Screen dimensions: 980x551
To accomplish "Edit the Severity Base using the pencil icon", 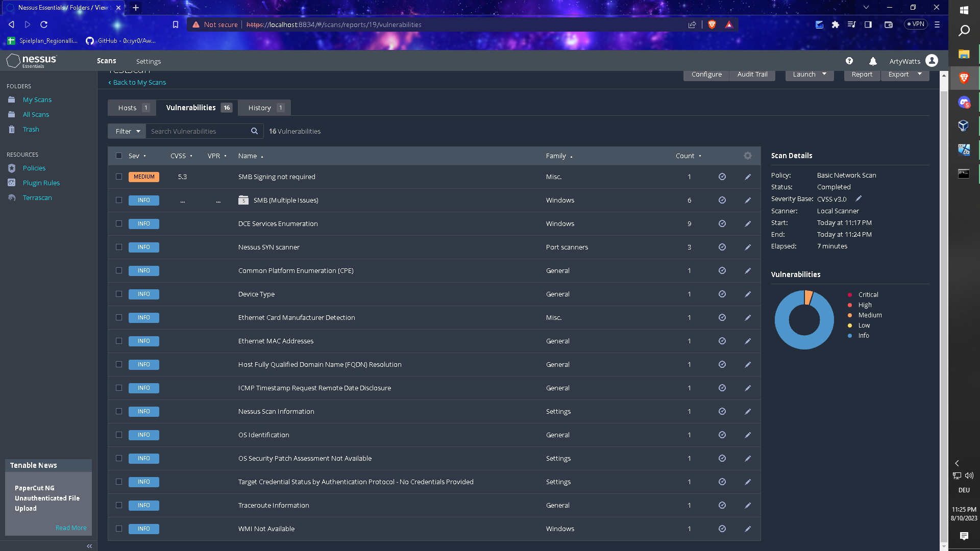I will (859, 198).
